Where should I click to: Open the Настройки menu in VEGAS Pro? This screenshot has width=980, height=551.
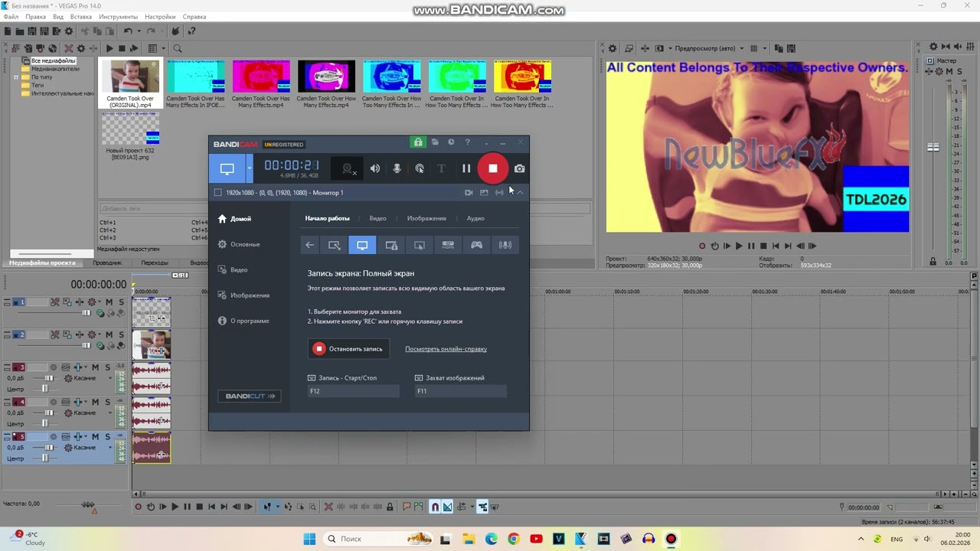pos(160,17)
